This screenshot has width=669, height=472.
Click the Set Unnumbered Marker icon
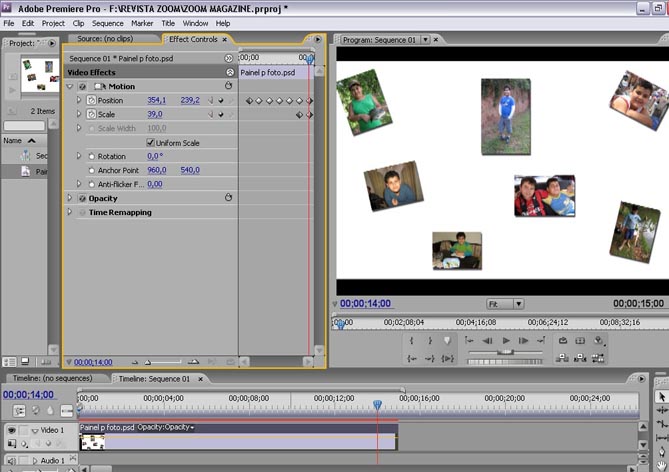[x=447, y=341]
